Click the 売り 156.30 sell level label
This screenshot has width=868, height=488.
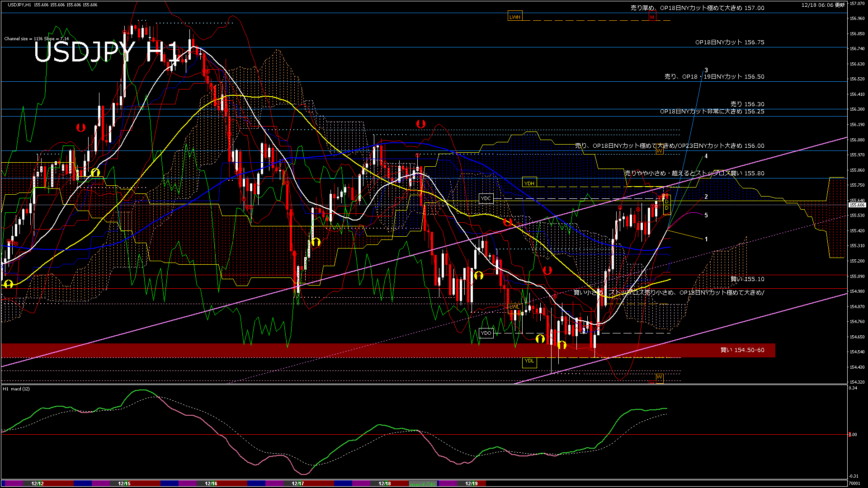pyautogui.click(x=747, y=104)
